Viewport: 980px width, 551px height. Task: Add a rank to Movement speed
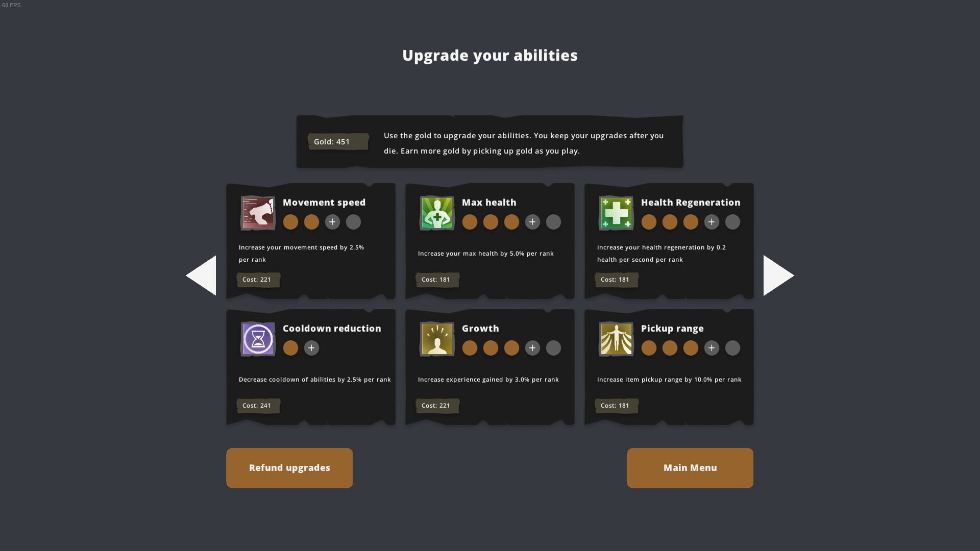click(x=332, y=222)
